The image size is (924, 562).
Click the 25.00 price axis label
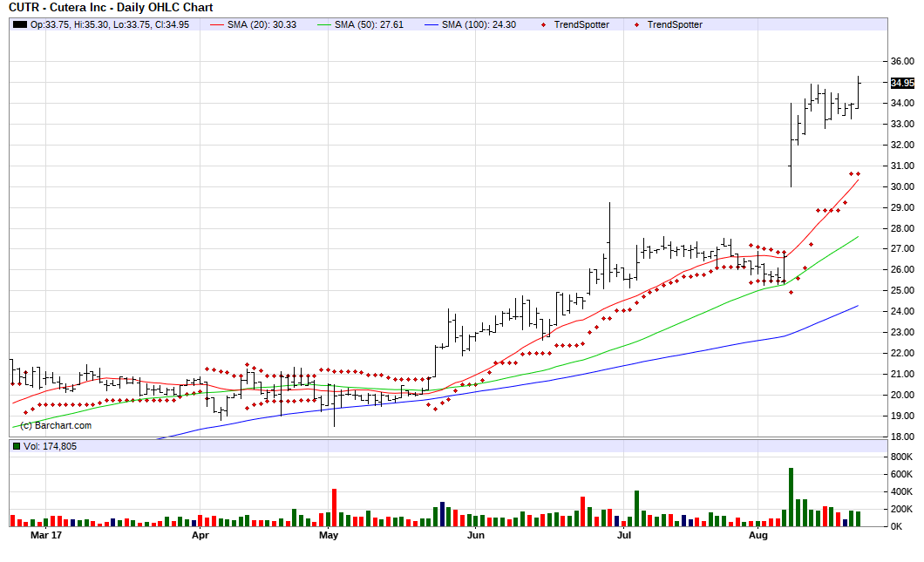[x=902, y=290]
